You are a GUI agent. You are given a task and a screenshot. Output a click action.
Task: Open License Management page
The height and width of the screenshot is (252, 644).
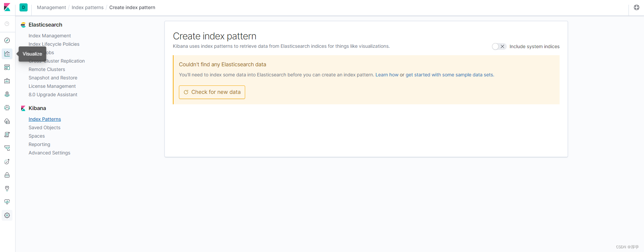[52, 86]
